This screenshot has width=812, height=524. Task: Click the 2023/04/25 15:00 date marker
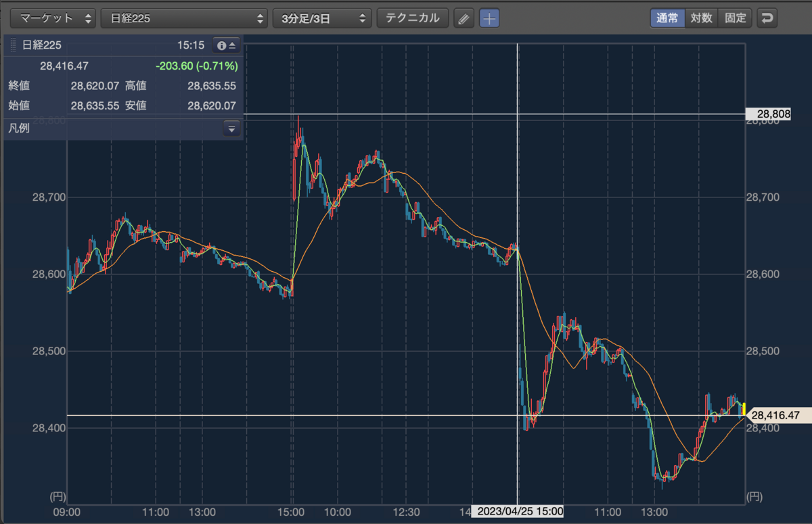click(518, 511)
